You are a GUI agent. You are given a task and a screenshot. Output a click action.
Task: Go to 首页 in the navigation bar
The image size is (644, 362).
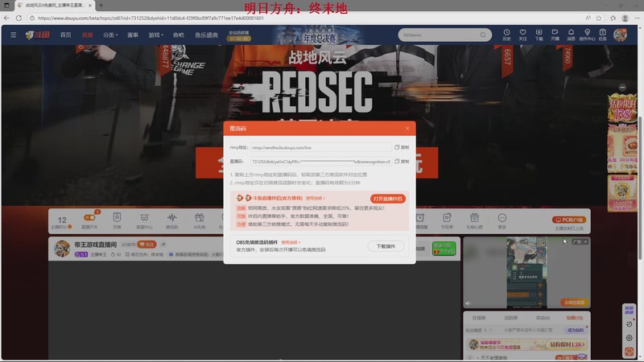pos(66,35)
